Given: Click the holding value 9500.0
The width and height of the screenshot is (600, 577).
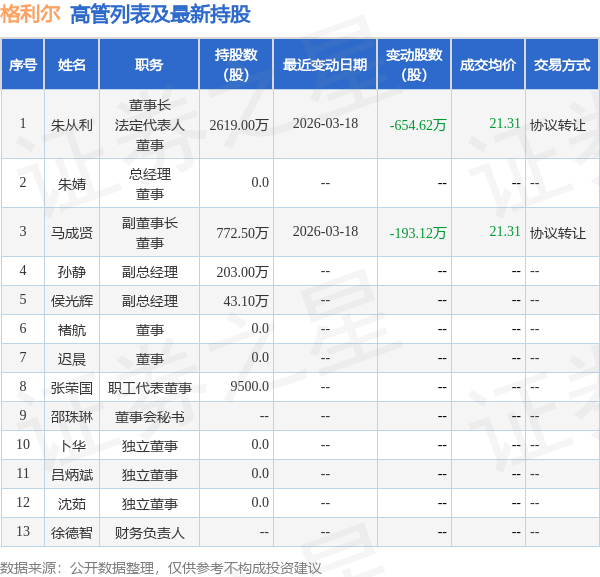Looking at the screenshot, I should (249, 386).
